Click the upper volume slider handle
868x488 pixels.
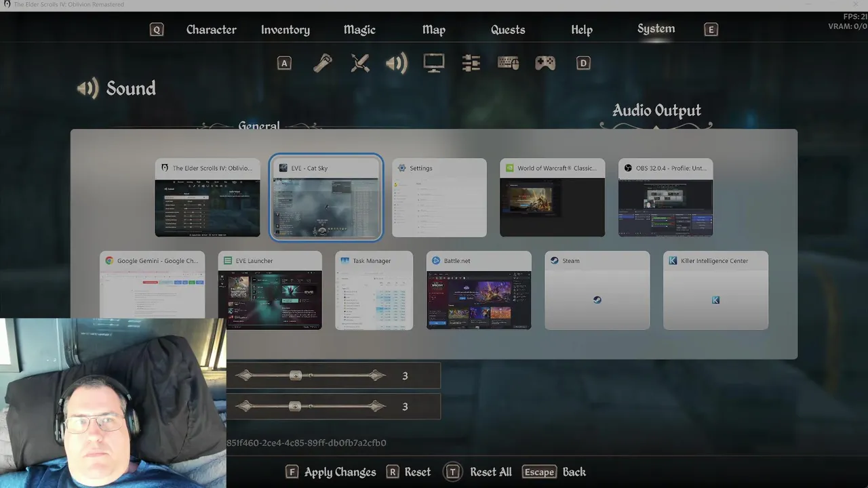[x=296, y=375]
